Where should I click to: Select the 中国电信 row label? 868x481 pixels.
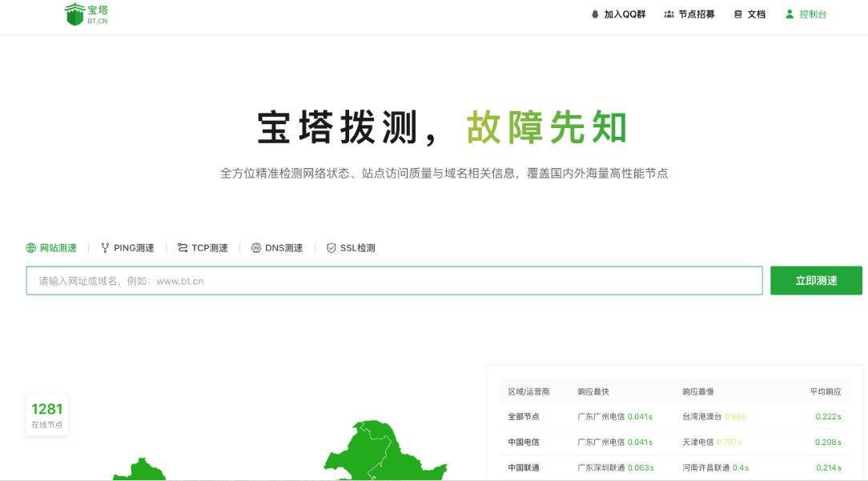tap(524, 443)
